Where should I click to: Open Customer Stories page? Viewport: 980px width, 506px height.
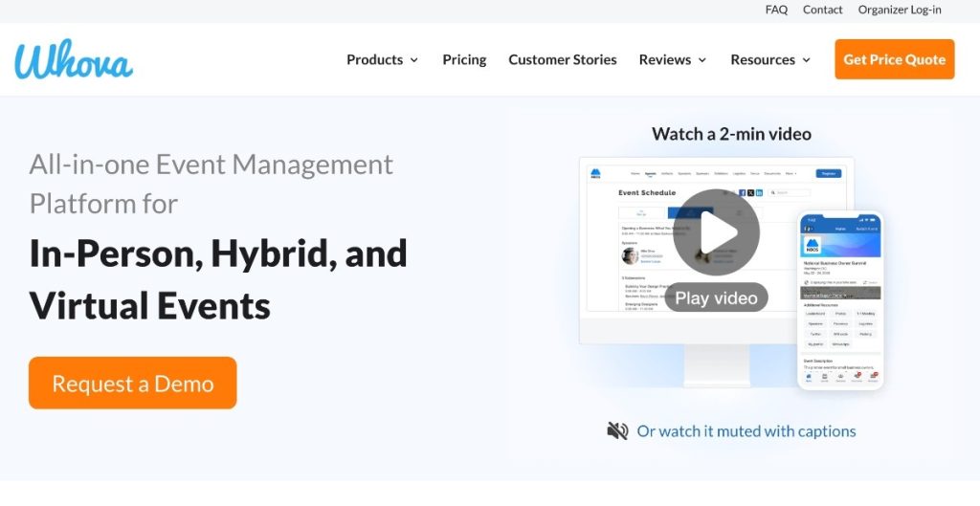pos(563,60)
